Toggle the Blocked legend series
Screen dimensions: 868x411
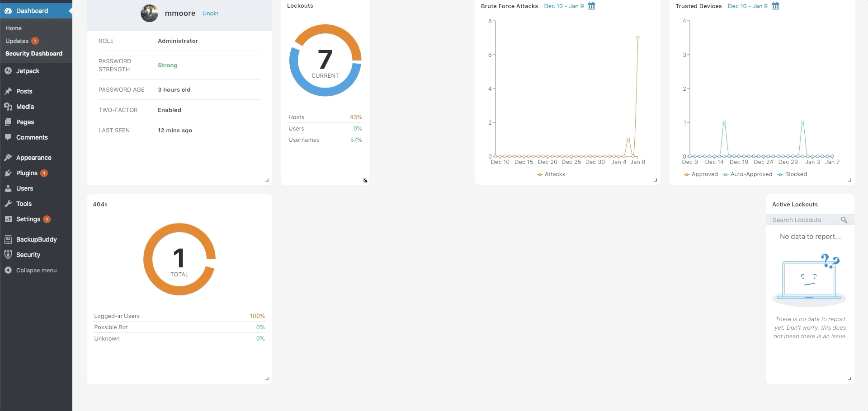pyautogui.click(x=792, y=174)
